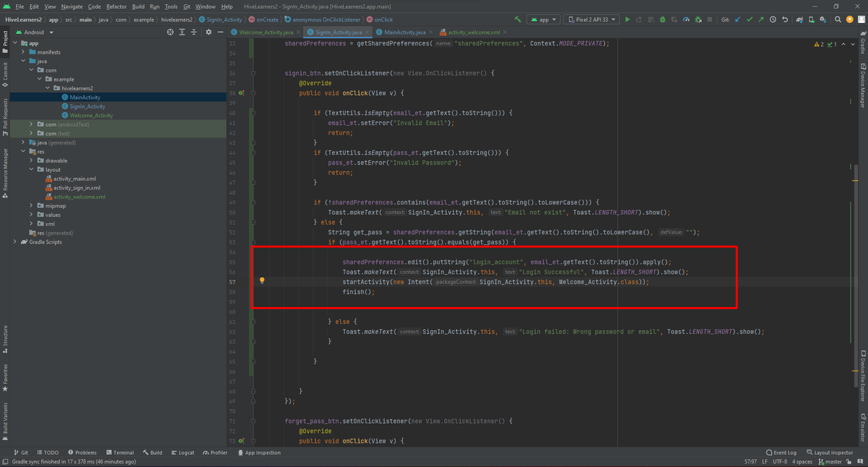The height and width of the screenshot is (467, 868).
Task: Expand the Gradle Scripts node
Action: (x=16, y=242)
